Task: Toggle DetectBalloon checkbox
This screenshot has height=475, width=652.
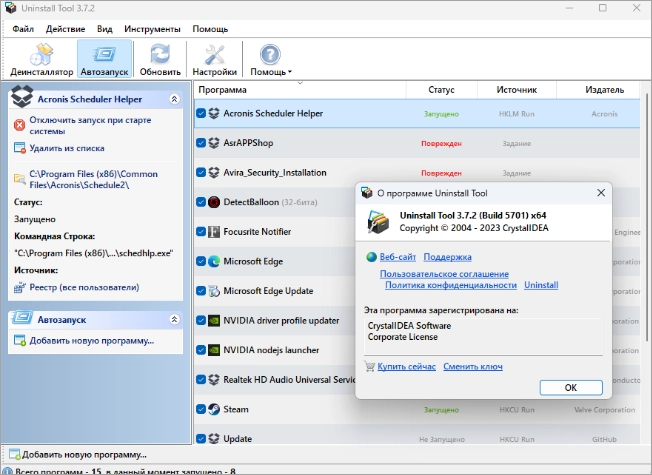Action: (x=201, y=202)
